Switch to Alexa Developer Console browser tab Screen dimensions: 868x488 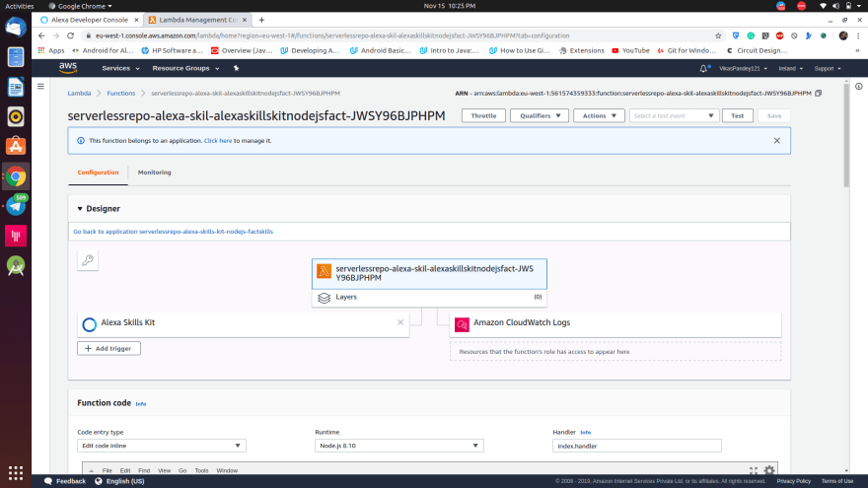tap(89, 20)
